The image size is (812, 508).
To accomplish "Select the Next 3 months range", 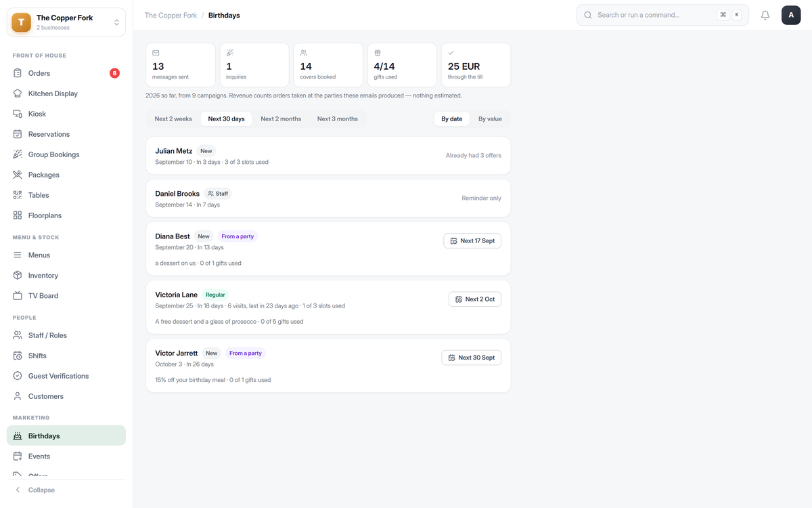I will click(x=338, y=119).
